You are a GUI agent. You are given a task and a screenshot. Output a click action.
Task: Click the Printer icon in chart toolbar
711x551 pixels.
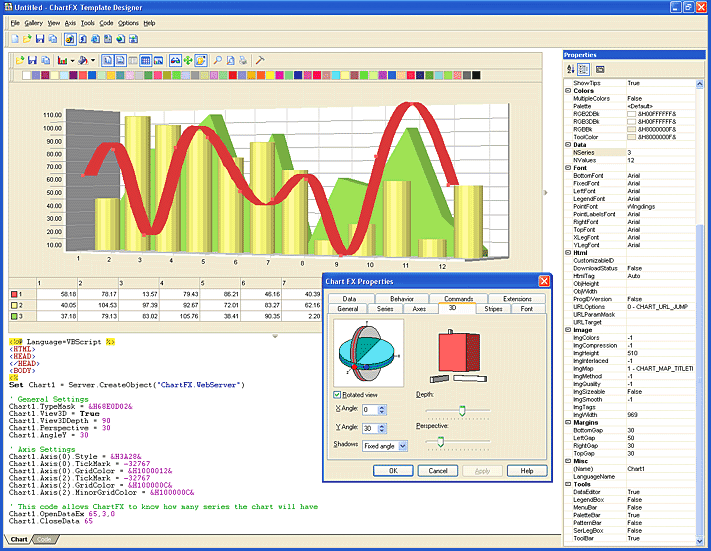(x=243, y=60)
